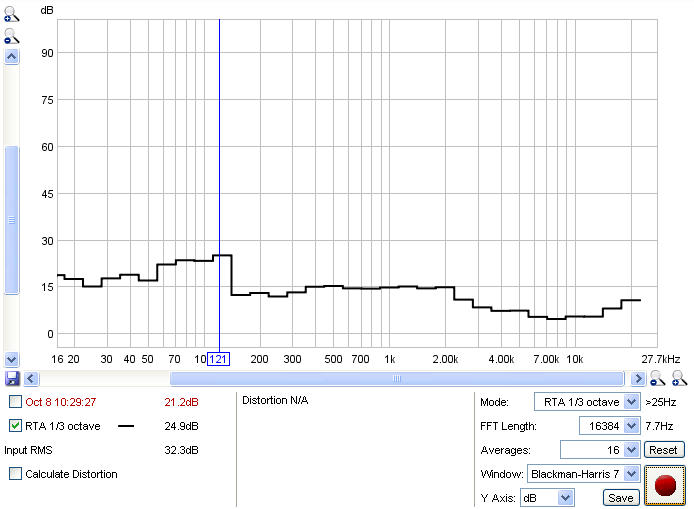Viewport: 694px width, 509px height.
Task: Open the Window dropdown showing Blackman-Harris 7
Action: (583, 474)
